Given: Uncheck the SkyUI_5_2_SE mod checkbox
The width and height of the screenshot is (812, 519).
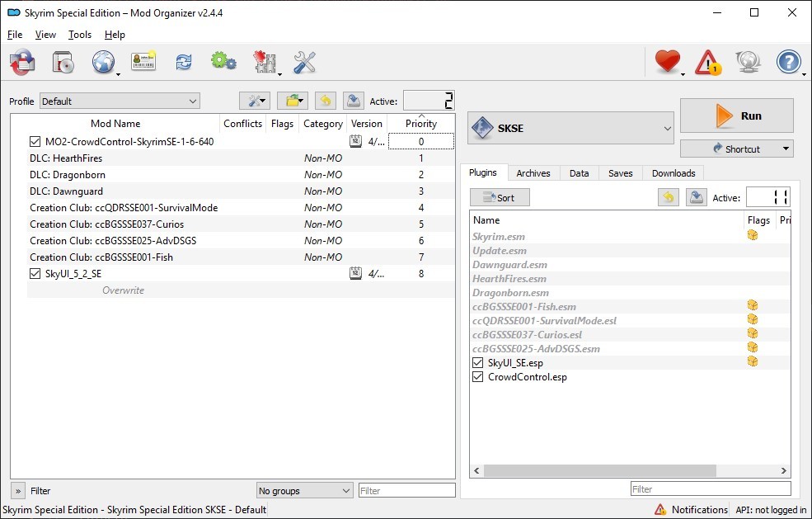Looking at the screenshot, I should pos(35,273).
